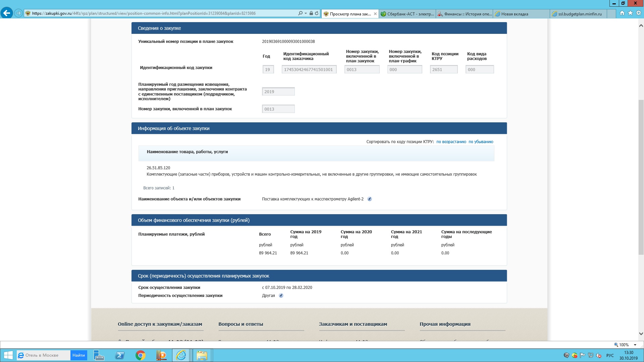Screen dimensions: 644x362
Task: Open the Вопросы и ответы footer heading
Action: [x=241, y=324]
